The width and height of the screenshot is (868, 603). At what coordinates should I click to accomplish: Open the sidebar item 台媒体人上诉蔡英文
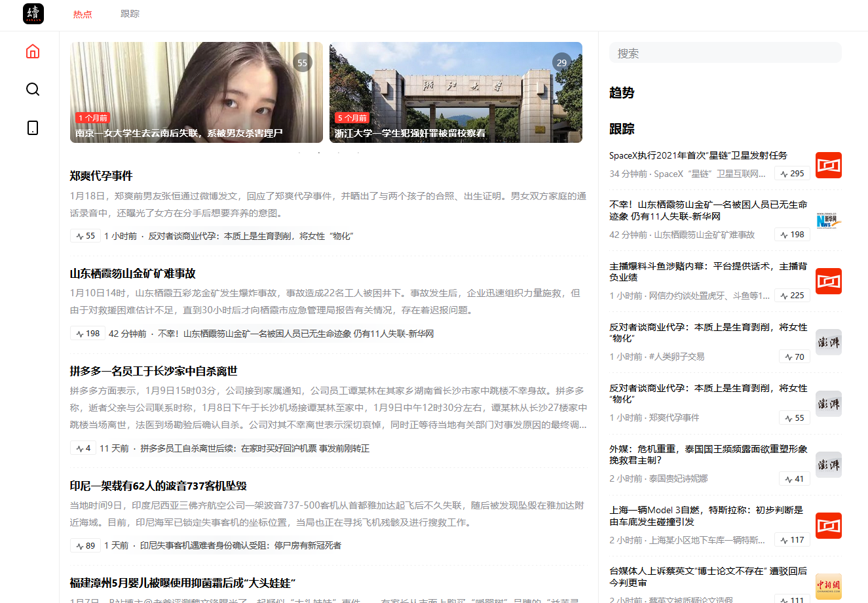708,576
